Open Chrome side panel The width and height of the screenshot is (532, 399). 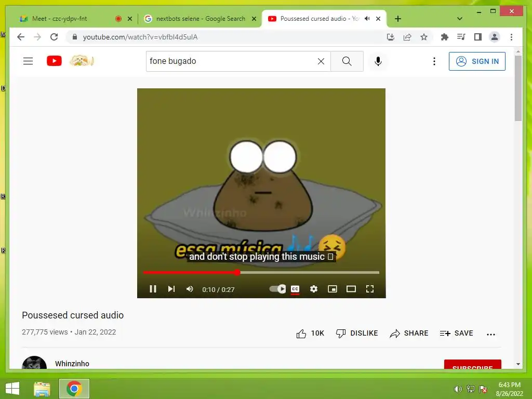coord(478,37)
